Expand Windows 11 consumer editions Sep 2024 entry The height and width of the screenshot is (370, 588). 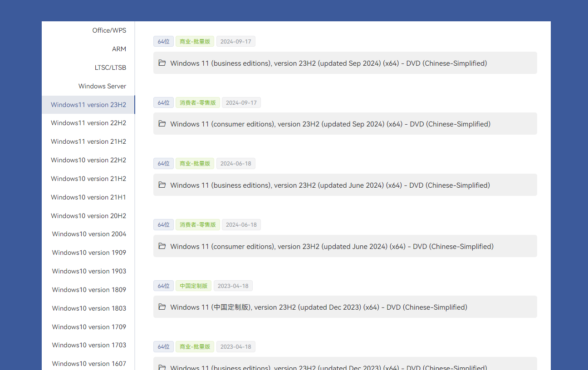[345, 124]
